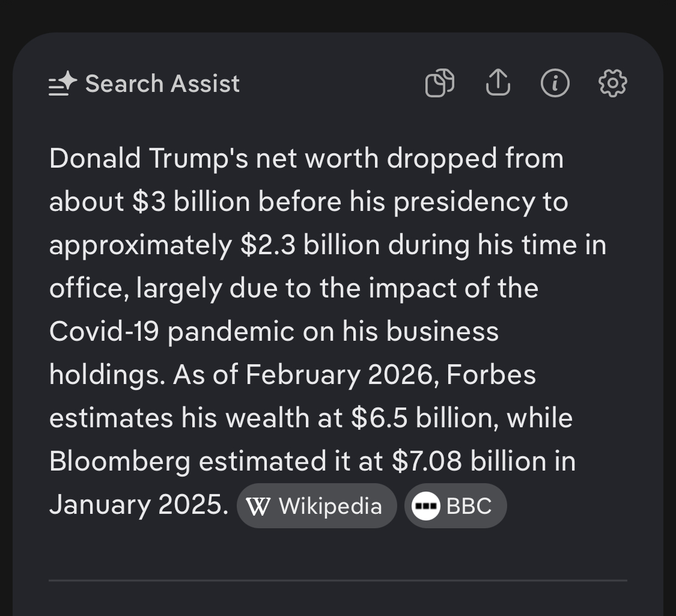Click the word Bloomberg in the answer
Screen dimensions: 676x616
coord(120,462)
